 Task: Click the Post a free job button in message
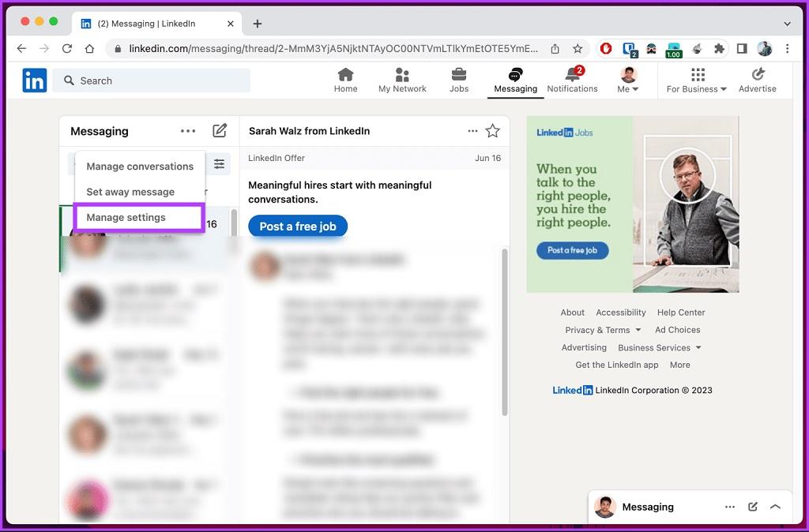pyautogui.click(x=298, y=227)
